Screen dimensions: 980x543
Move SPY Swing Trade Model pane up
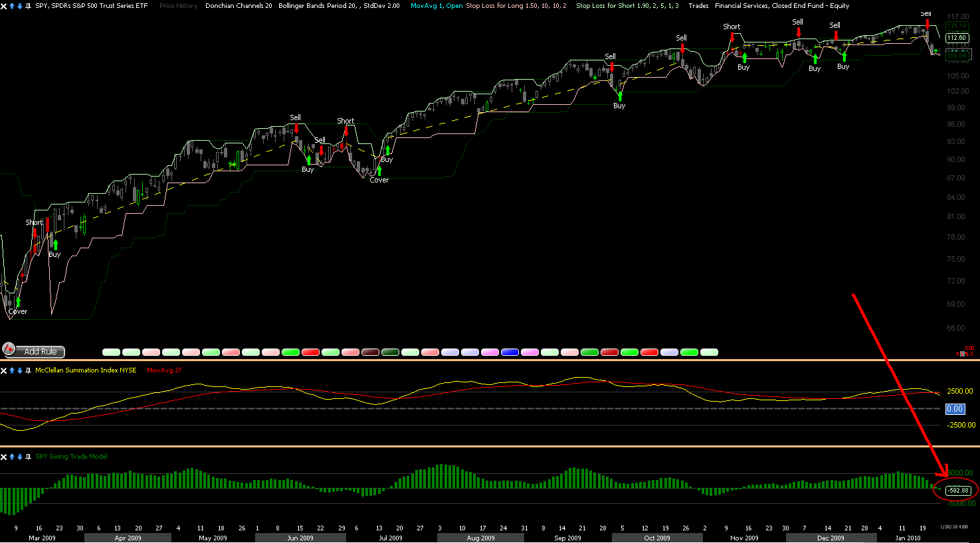[12, 457]
